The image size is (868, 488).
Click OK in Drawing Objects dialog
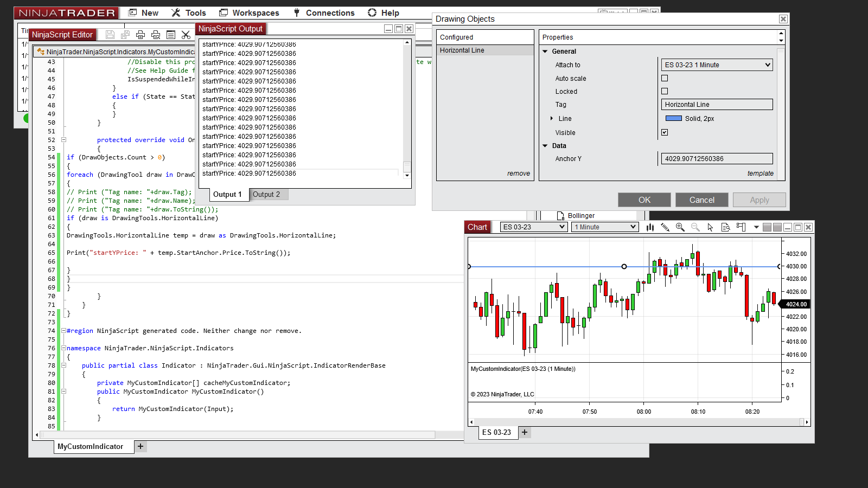[644, 200]
